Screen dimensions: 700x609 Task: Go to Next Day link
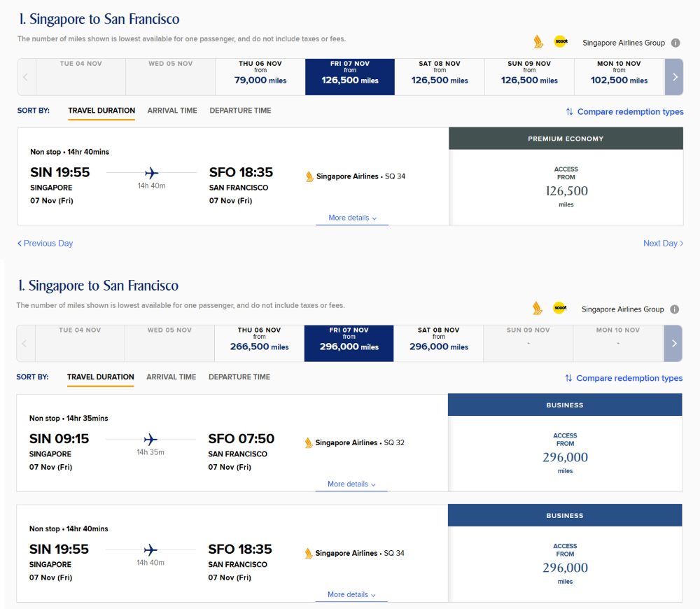(x=663, y=244)
